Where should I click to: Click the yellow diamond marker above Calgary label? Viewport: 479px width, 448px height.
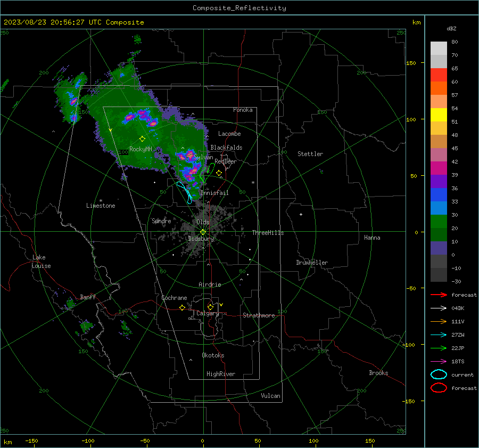(210, 307)
